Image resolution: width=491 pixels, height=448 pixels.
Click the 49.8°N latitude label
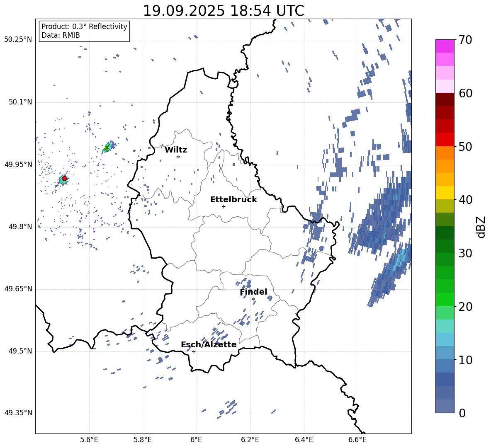pos(20,227)
